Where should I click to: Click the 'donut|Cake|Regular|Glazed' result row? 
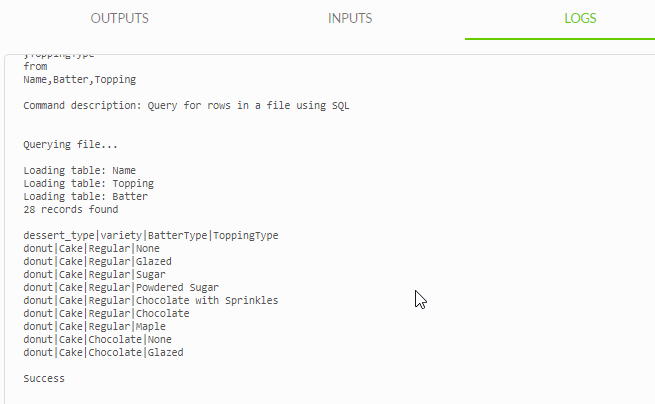click(x=97, y=262)
